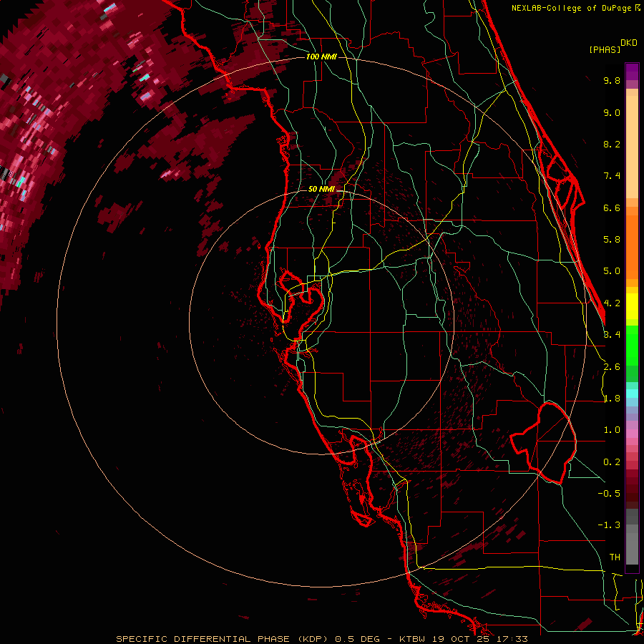This screenshot has width=644, height=644.
Task: Click the SPECIFIC DIFFERENTIAL PHASE (KDP) caption
Action: point(223,639)
